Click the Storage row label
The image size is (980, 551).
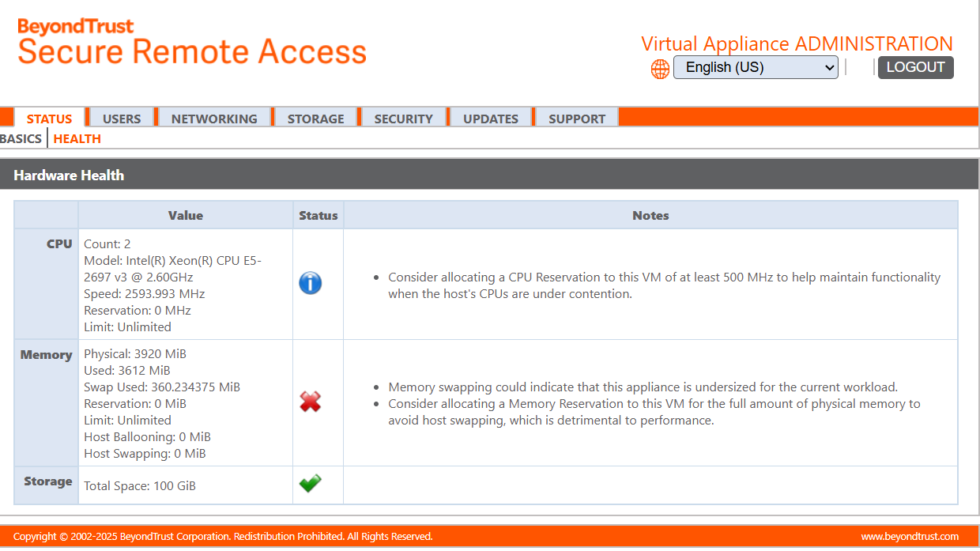click(48, 481)
